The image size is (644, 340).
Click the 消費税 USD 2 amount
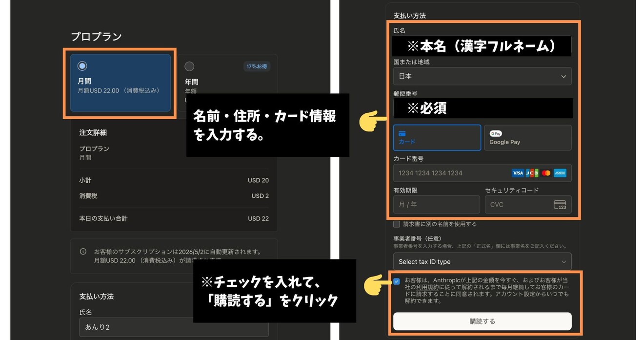pyautogui.click(x=260, y=196)
